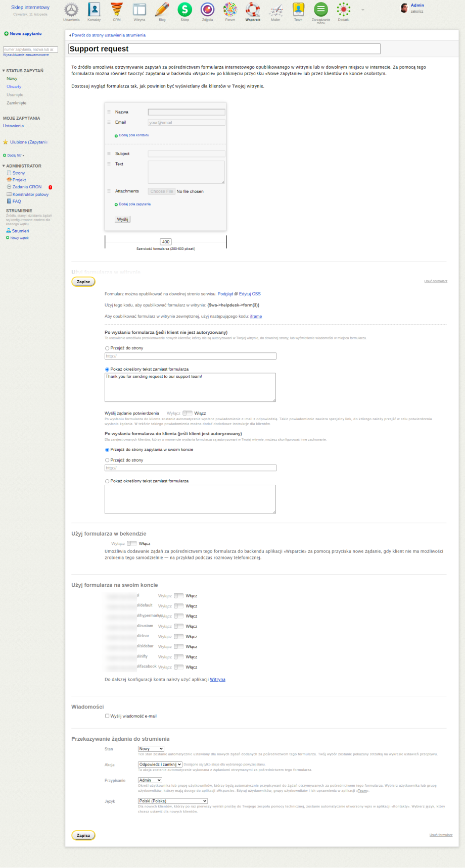Click the 'Thank you for sending' textarea

point(190,387)
